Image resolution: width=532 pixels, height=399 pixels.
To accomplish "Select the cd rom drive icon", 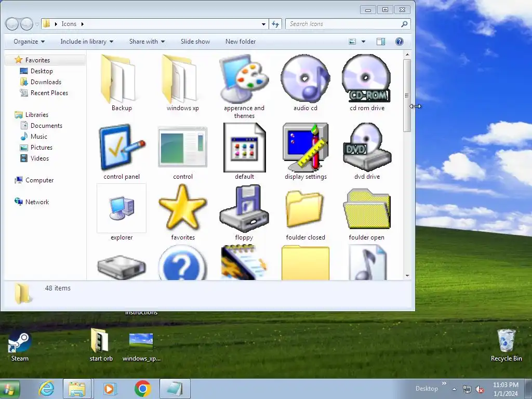I will click(367, 83).
